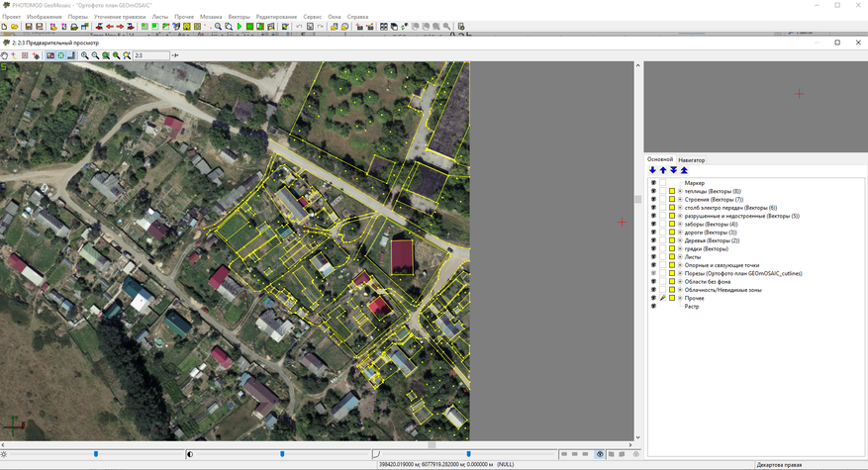Expand the Облачность/Невидимые зоны node
The height and width of the screenshot is (470, 868).
[x=680, y=290]
